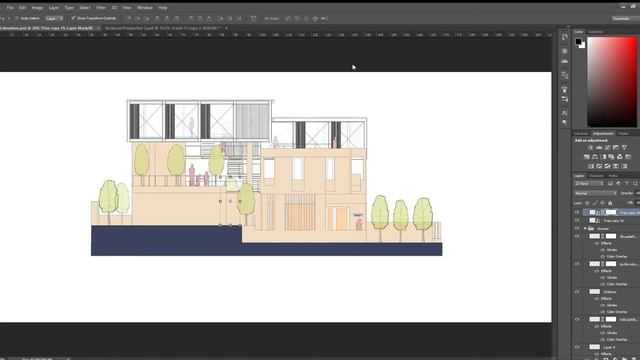Lock image pixels in Layers panel

click(x=595, y=203)
